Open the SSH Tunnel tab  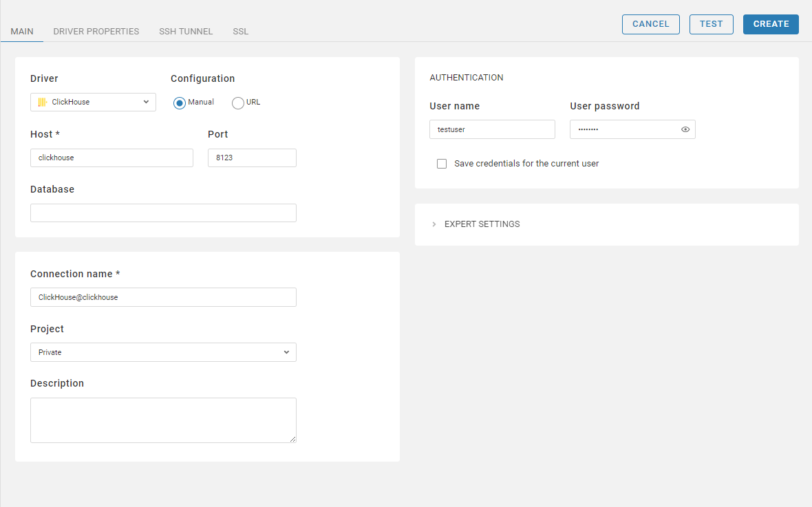point(186,32)
